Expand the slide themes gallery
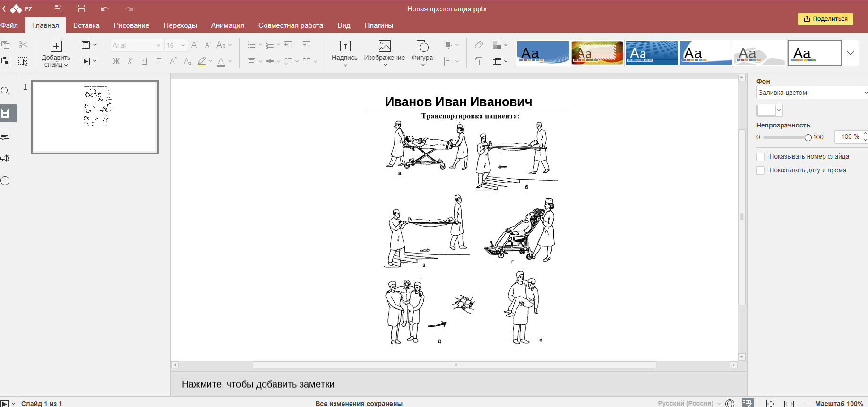This screenshot has height=407, width=868. pos(851,53)
